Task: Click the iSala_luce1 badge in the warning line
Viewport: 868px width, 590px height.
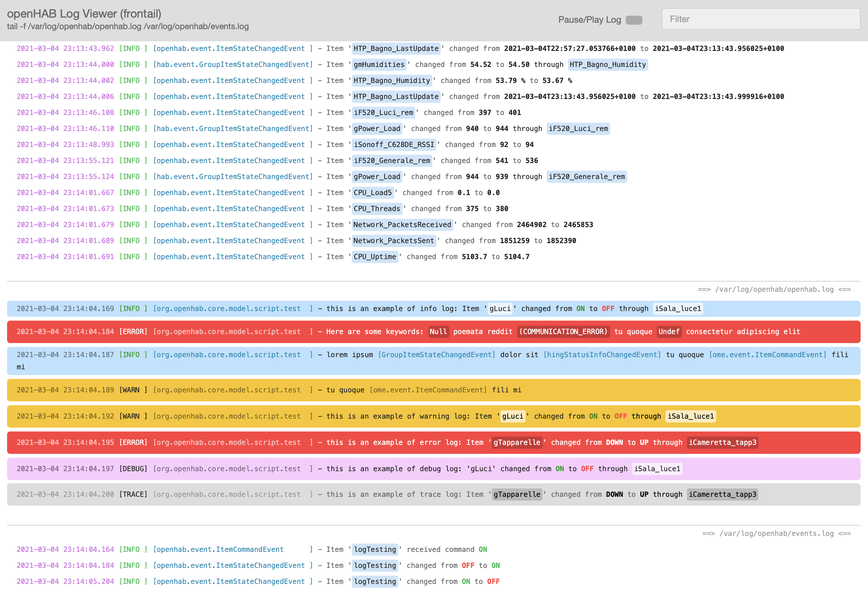Action: click(690, 416)
